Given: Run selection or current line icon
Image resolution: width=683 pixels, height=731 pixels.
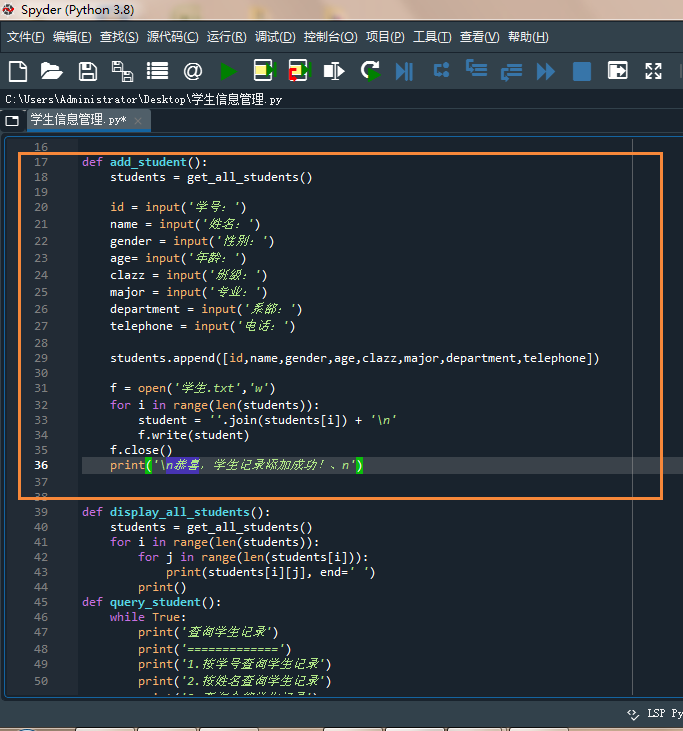Looking at the screenshot, I should (x=334, y=71).
